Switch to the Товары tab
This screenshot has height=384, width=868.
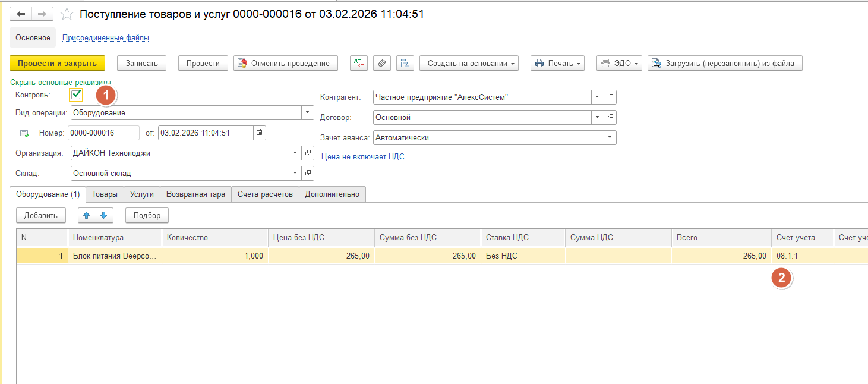[105, 194]
